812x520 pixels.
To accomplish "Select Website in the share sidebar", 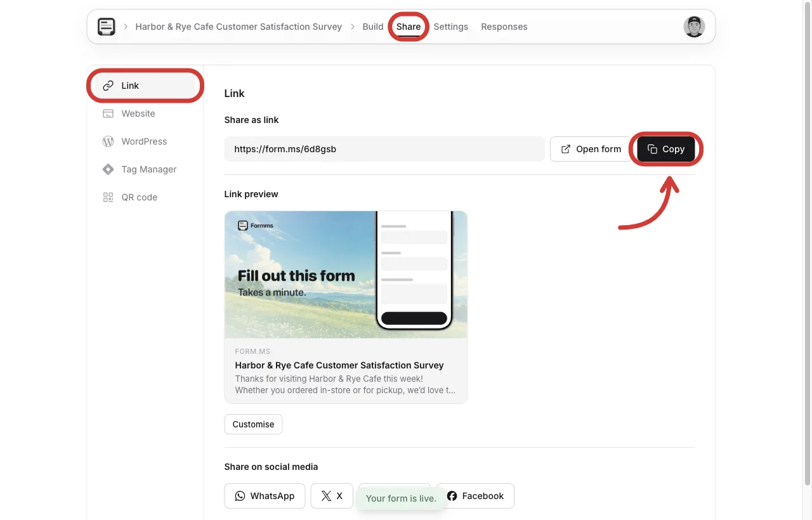I will (145, 114).
